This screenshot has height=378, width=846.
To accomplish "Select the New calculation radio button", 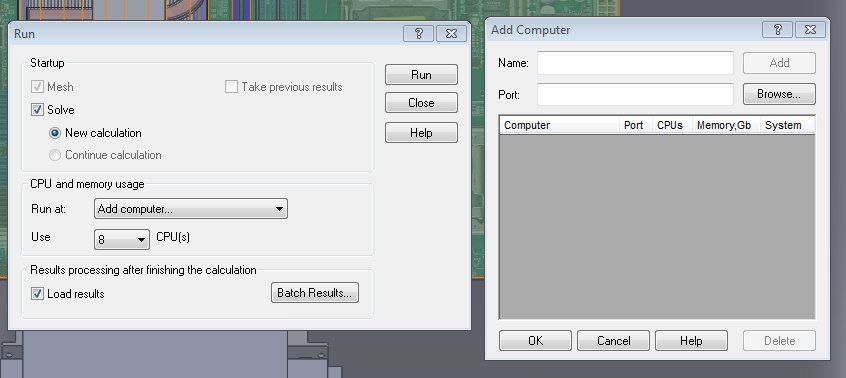I will pos(54,133).
